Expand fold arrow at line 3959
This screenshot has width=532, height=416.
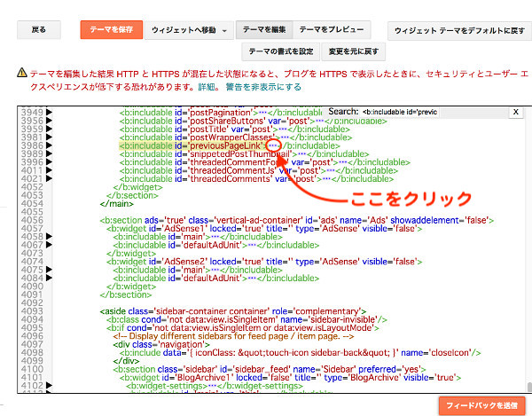(x=49, y=129)
